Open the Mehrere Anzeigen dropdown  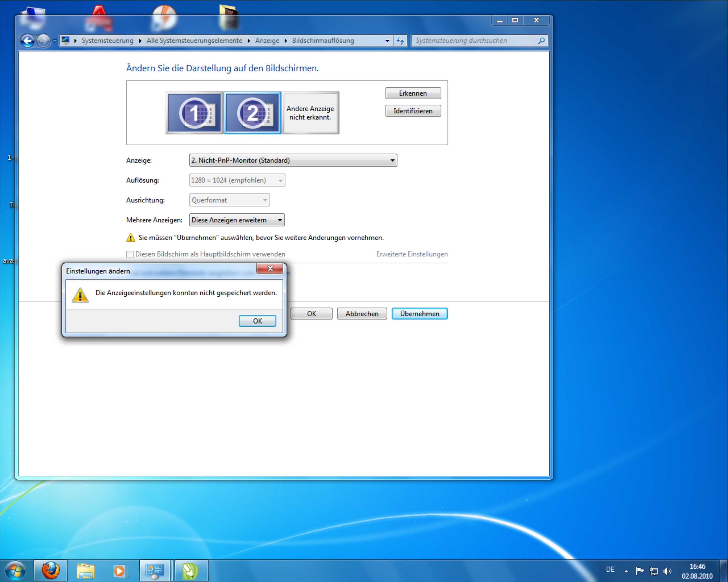click(280, 220)
